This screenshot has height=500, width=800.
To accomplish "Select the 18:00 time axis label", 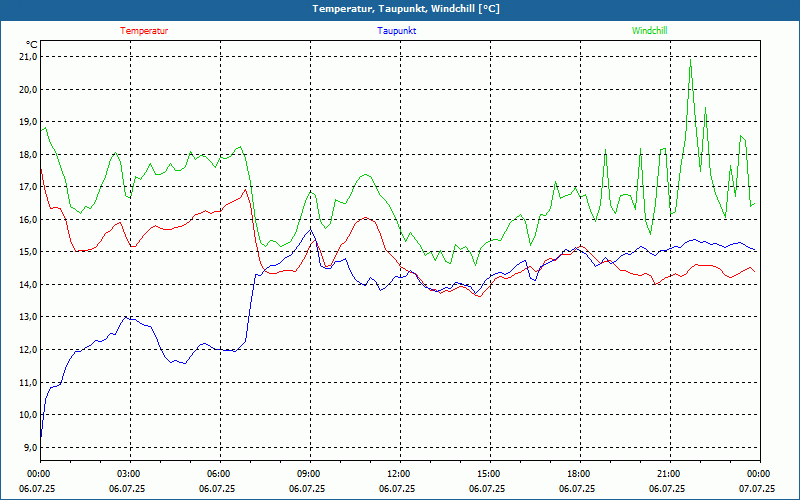I will [579, 474].
